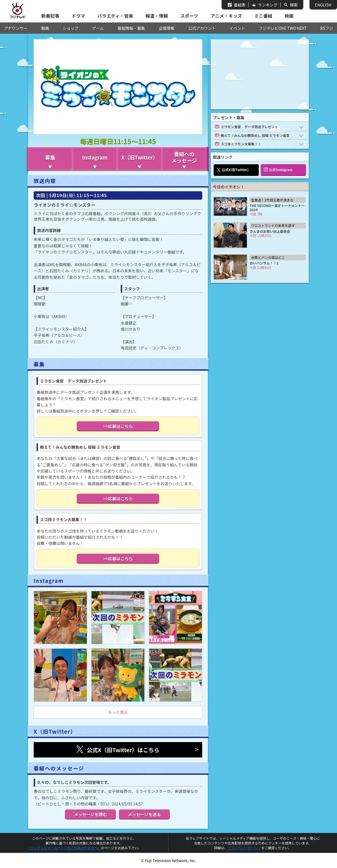Select BSフジ in sub-navigation
Image resolution: width=337 pixels, height=868 pixels.
[326, 28]
